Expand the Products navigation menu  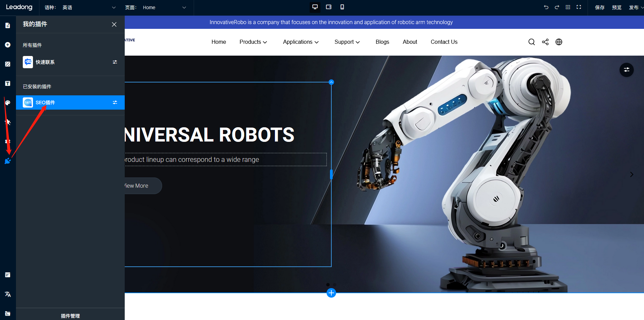(x=253, y=42)
